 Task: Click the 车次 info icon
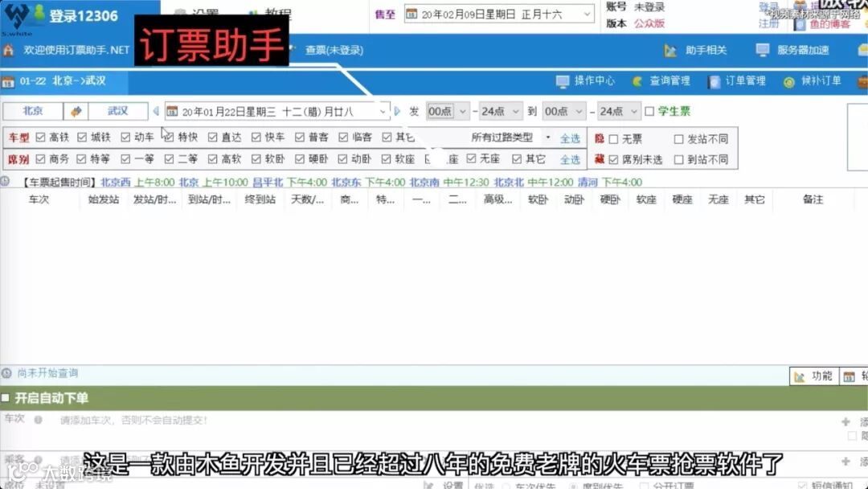coord(39,420)
